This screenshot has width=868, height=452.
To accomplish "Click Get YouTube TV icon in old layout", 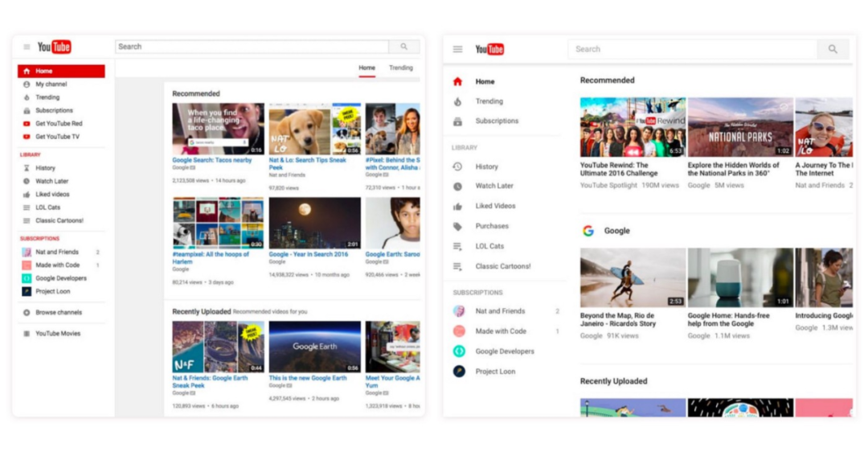I will (27, 137).
